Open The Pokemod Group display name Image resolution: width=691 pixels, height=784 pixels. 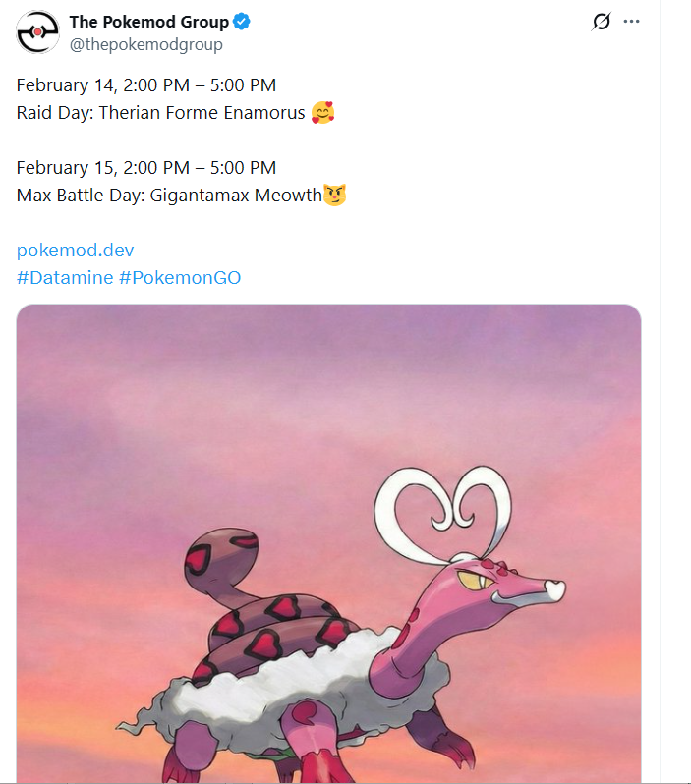tap(149, 22)
